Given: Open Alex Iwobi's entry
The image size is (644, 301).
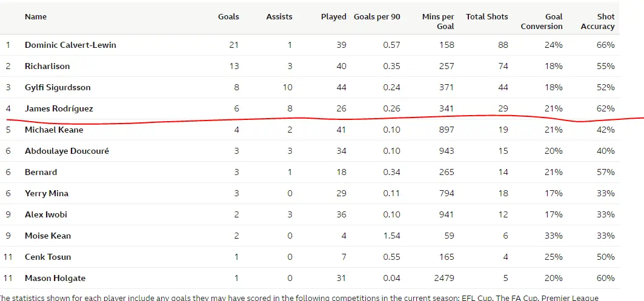Looking at the screenshot, I should coord(45,214).
